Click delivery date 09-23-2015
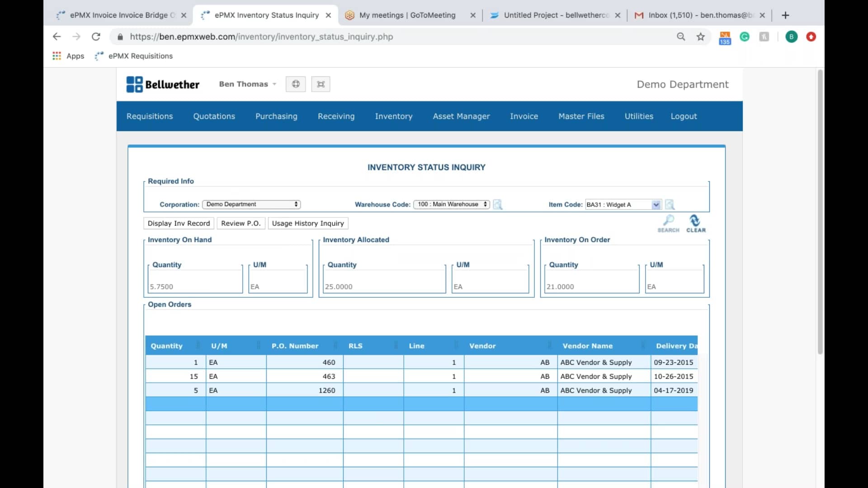The height and width of the screenshot is (488, 868). pos(674,362)
